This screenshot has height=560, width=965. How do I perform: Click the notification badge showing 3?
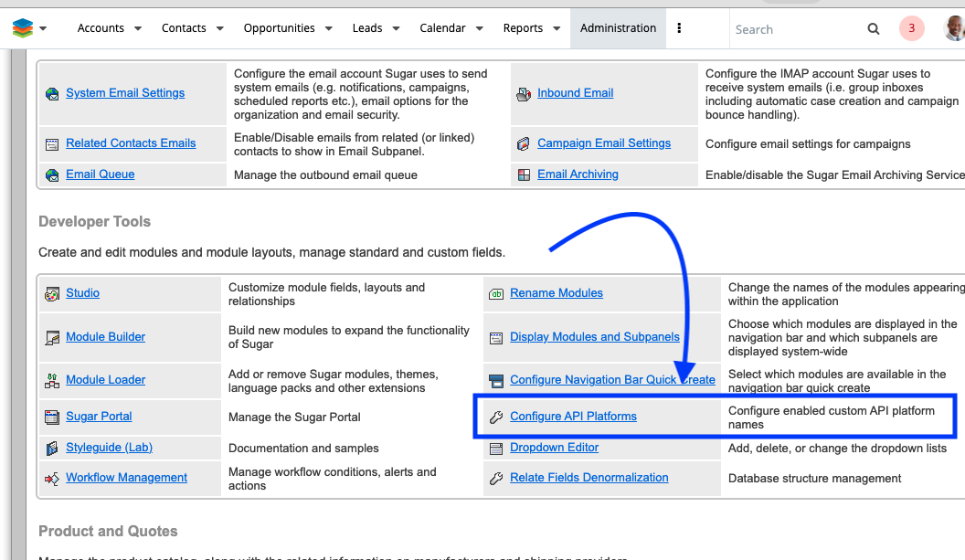[911, 28]
